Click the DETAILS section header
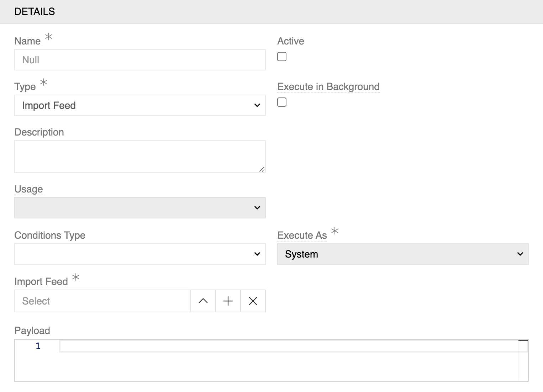The width and height of the screenshot is (543, 392). (35, 11)
